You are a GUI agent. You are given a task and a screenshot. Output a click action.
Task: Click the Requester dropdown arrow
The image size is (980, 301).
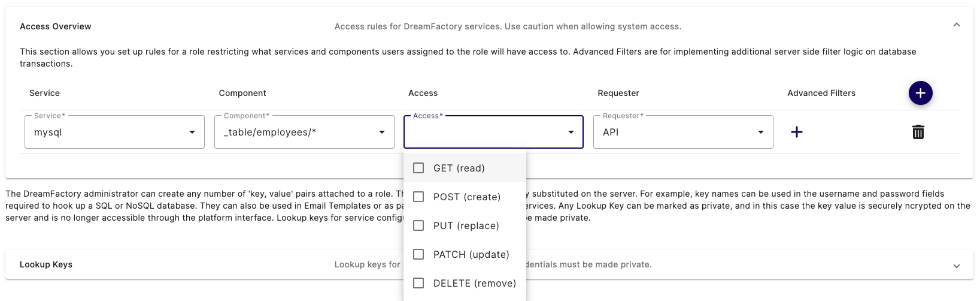click(761, 132)
